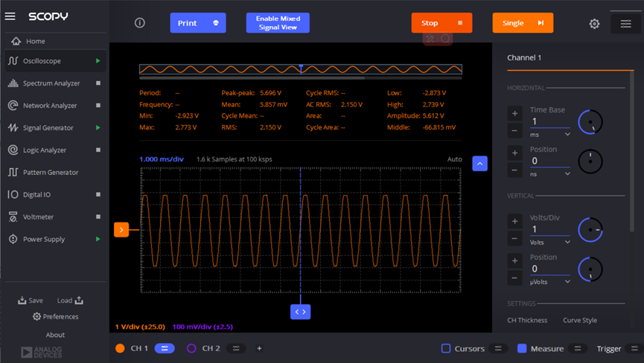This screenshot has width=644, height=363.
Task: Toggle CH 1 enable circle
Action: [x=120, y=348]
